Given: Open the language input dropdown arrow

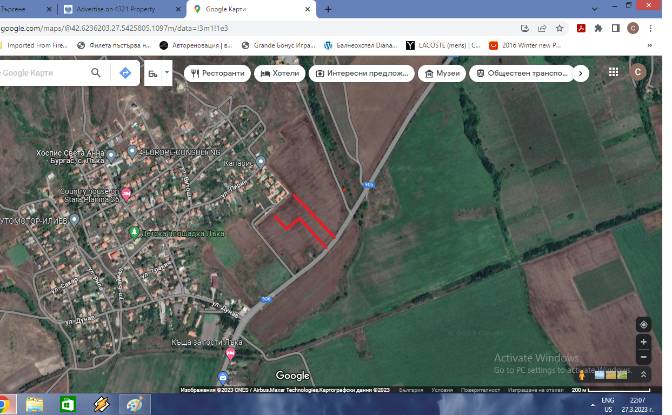Looking at the screenshot, I should (x=167, y=73).
